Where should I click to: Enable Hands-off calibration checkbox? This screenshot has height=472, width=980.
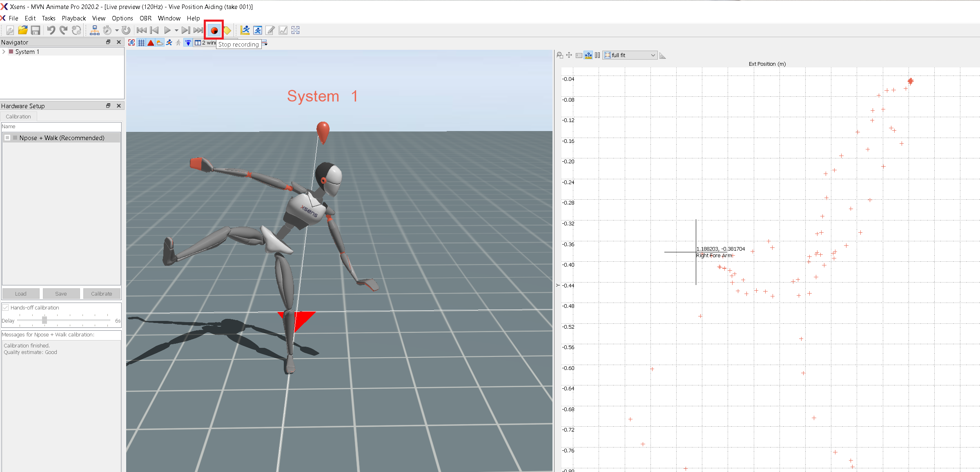[x=5, y=307]
